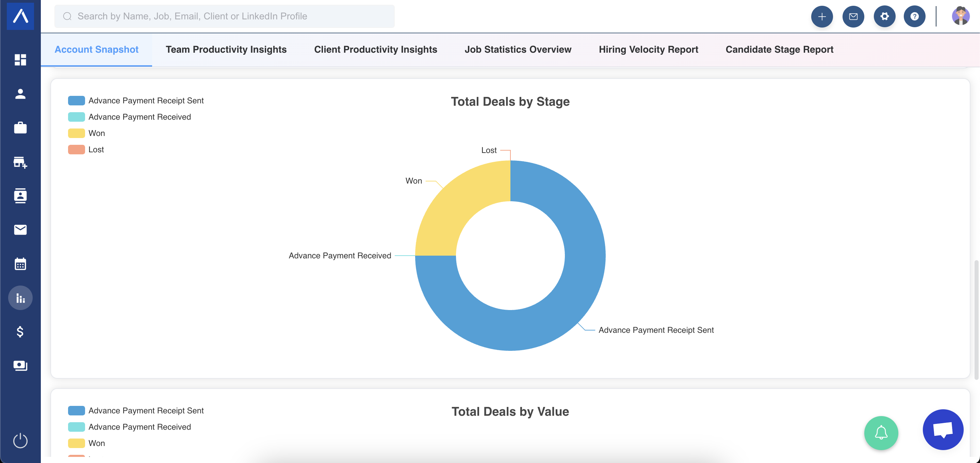The height and width of the screenshot is (463, 980).
Task: Switch to the Account Snapshot tab
Action: coord(96,49)
